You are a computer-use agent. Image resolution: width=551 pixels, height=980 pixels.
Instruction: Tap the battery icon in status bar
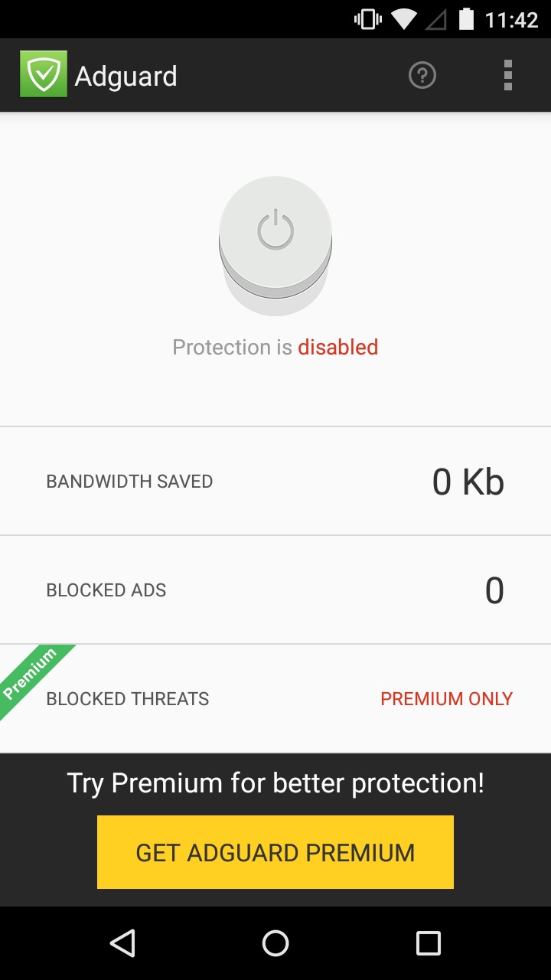click(466, 20)
